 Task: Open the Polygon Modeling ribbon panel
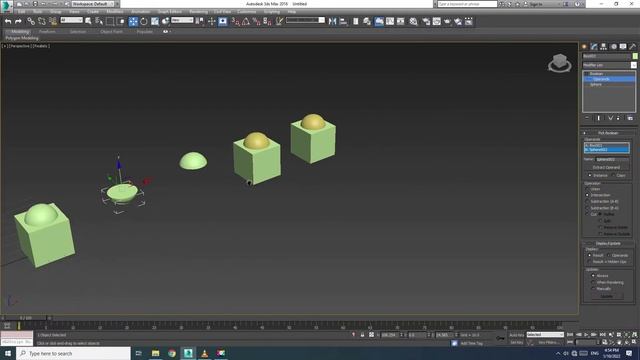click(x=22, y=38)
